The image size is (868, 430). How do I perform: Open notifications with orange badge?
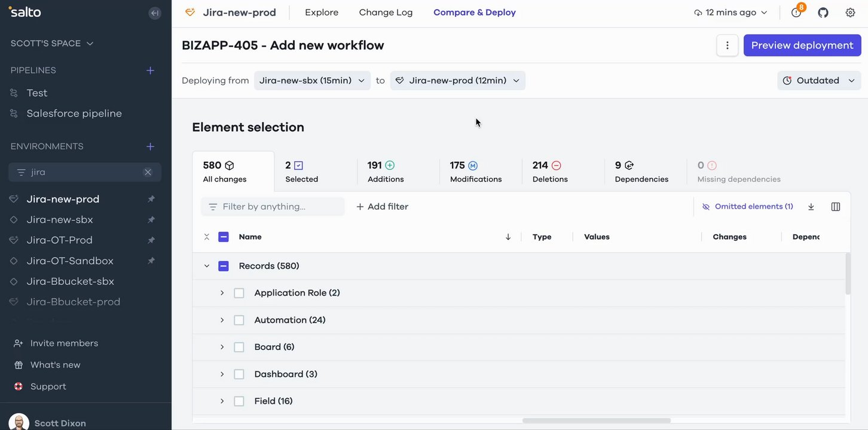796,13
